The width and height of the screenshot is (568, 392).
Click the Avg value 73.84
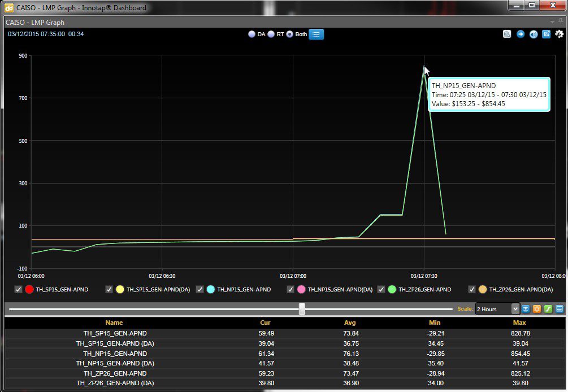pyautogui.click(x=351, y=333)
